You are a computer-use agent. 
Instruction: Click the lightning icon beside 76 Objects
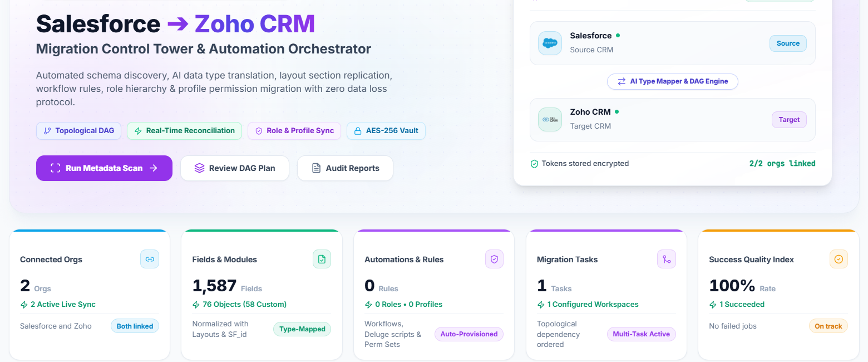click(x=196, y=305)
